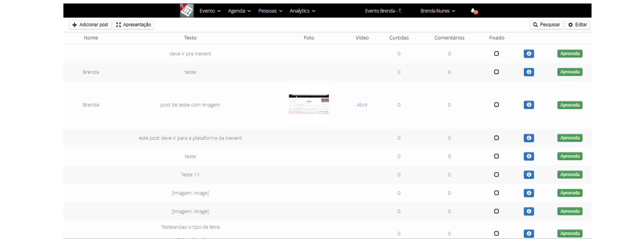
Task: Click Aprovada status for Brenda's 'teste' post
Action: (x=570, y=72)
